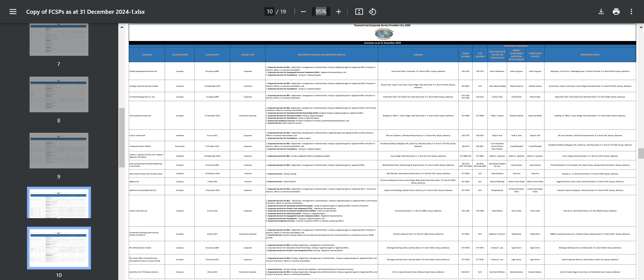The image size is (644, 280).
Task: Click the REGISTERED FINANCIAL OR CORPORATE SERVICES header
Action: [321, 55]
